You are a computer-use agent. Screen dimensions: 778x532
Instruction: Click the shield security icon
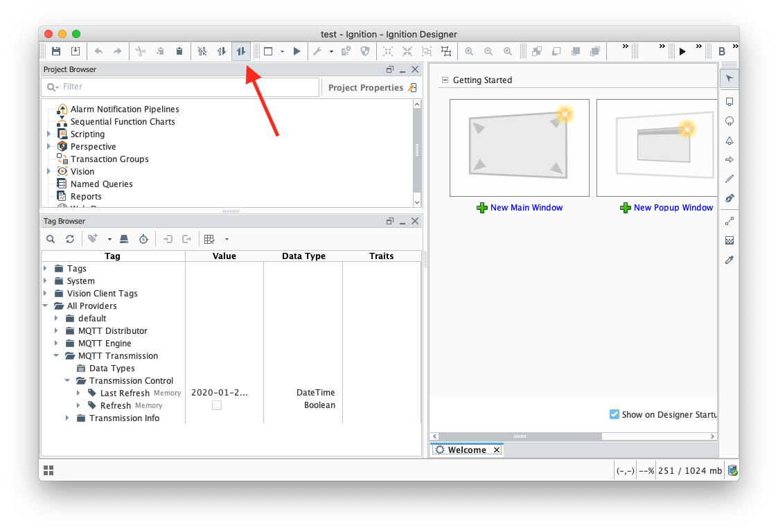[x=365, y=51]
